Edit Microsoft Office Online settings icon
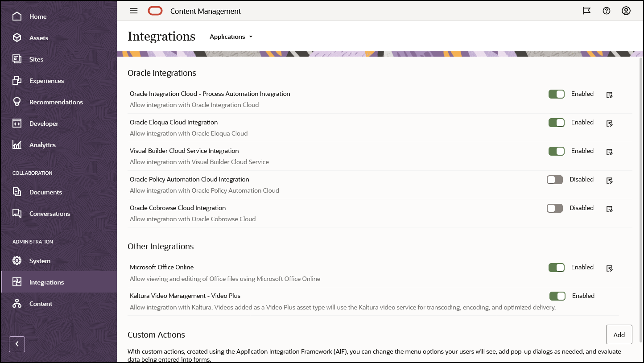Image resolution: width=644 pixels, height=363 pixels. (610, 268)
